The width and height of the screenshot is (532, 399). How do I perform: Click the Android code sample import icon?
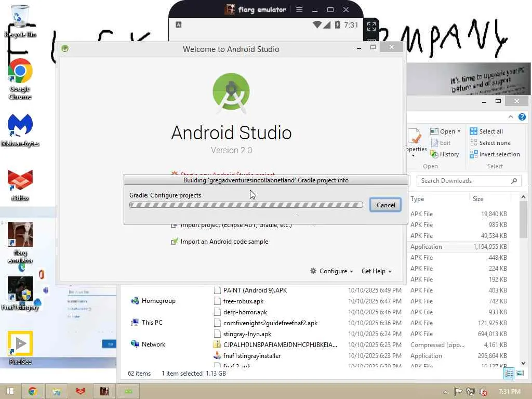pyautogui.click(x=174, y=242)
